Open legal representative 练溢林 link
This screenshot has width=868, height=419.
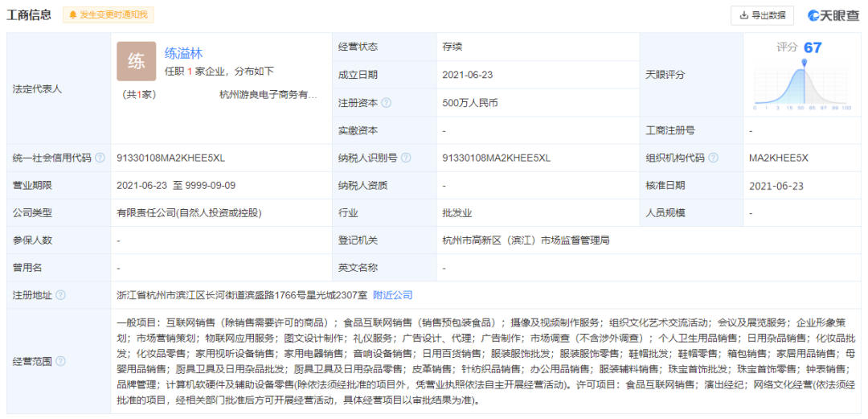(184, 53)
